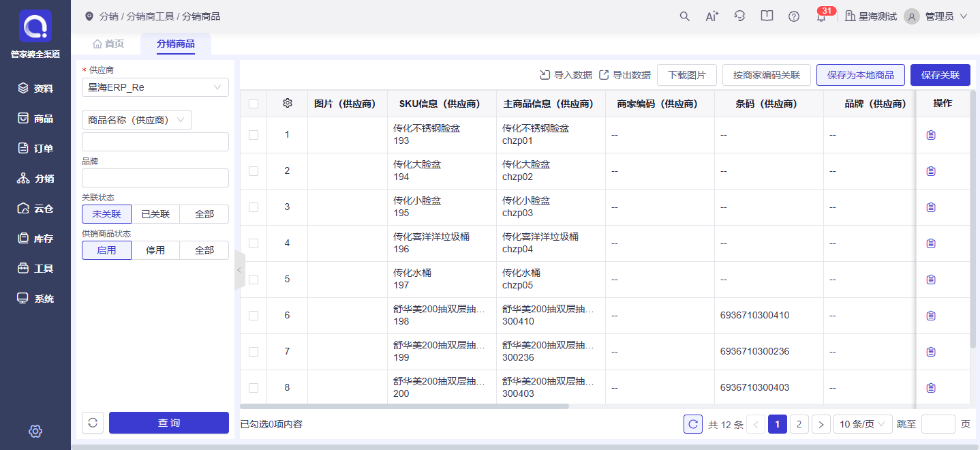Viewport: 980px width, 450px height.
Task: Open the 资料 sidebar module
Action: point(35,88)
